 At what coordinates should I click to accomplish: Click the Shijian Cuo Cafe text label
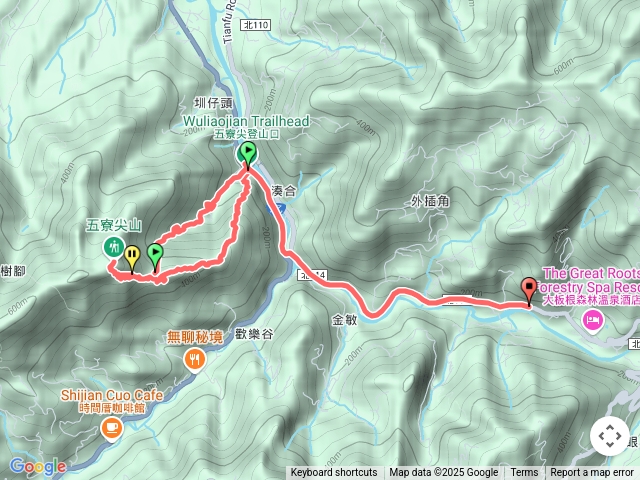112,395
